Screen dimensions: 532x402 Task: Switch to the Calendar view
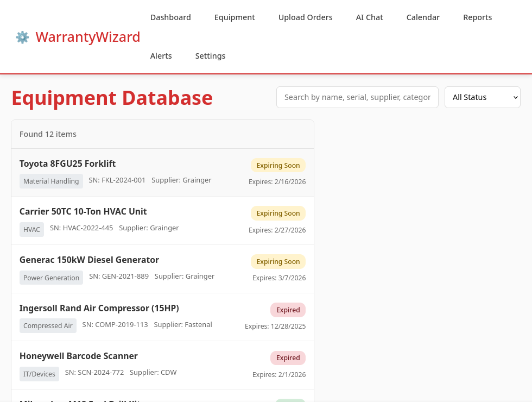coord(423,17)
